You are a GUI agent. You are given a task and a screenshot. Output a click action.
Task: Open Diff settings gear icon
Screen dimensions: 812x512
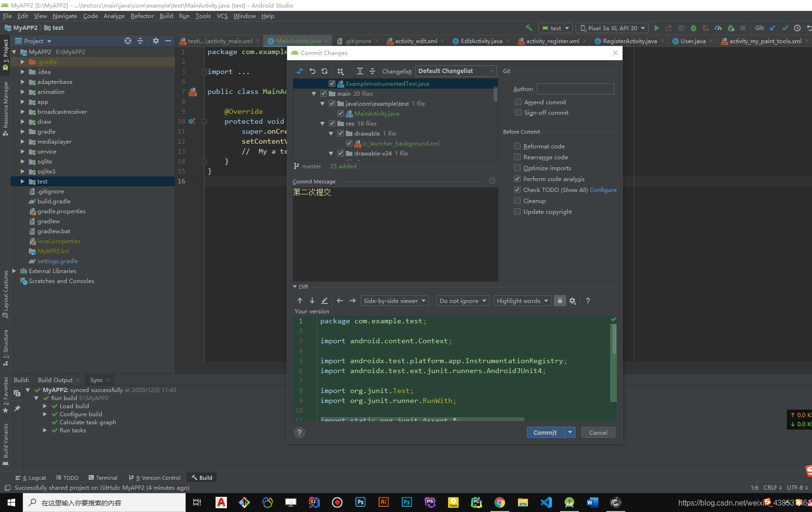pos(573,301)
